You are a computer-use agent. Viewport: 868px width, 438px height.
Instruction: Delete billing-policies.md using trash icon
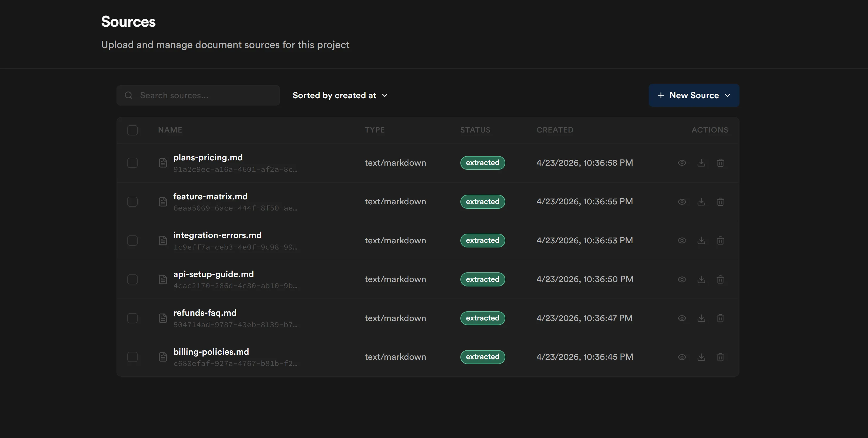pyautogui.click(x=720, y=357)
